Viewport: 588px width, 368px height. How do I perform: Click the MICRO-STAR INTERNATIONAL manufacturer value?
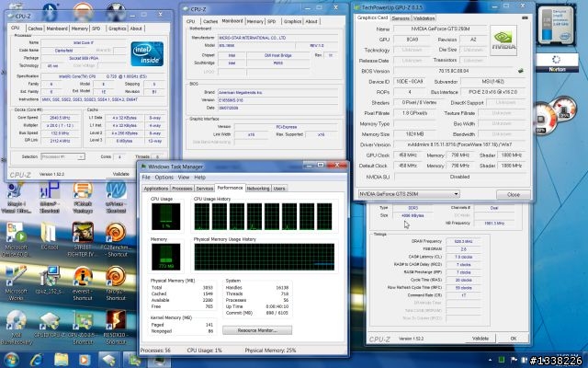pyautogui.click(x=277, y=38)
